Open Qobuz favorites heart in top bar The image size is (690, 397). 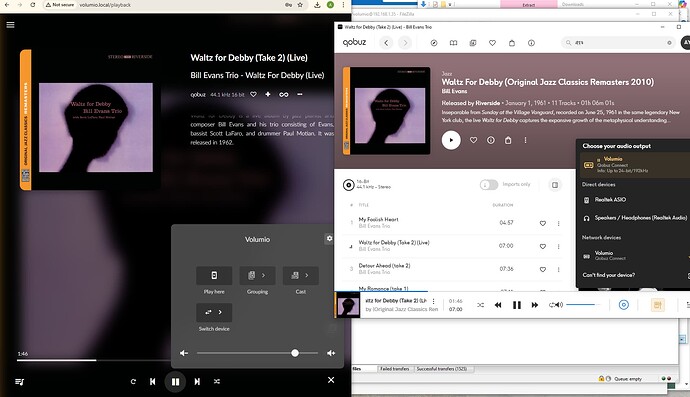tap(492, 43)
